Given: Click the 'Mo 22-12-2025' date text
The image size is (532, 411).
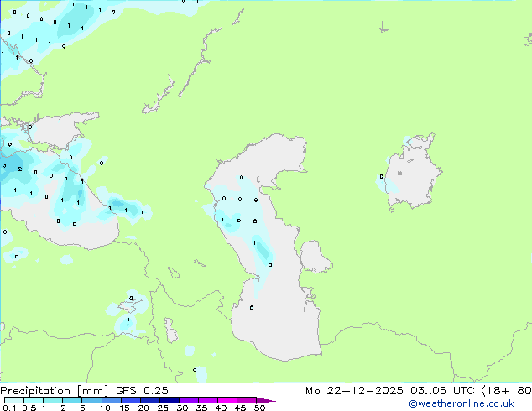Looking at the screenshot, I should 354,391.
